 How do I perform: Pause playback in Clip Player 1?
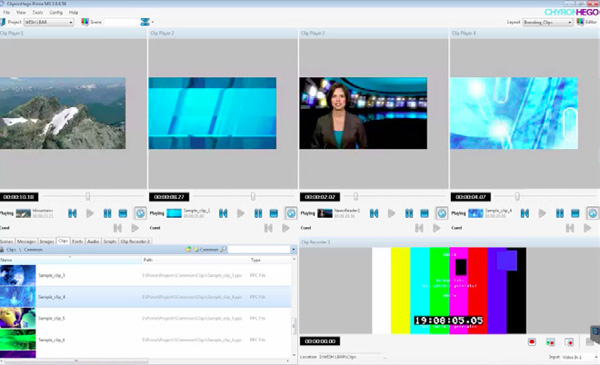click(x=108, y=213)
